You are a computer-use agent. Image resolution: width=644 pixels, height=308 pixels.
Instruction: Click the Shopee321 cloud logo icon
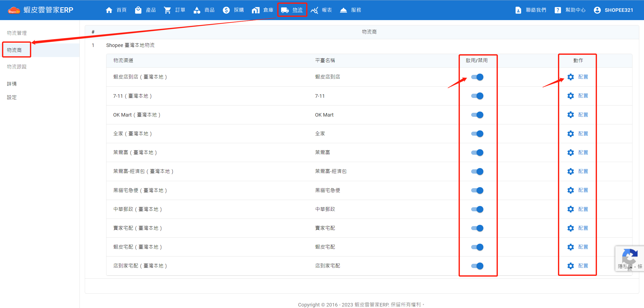(x=14, y=10)
